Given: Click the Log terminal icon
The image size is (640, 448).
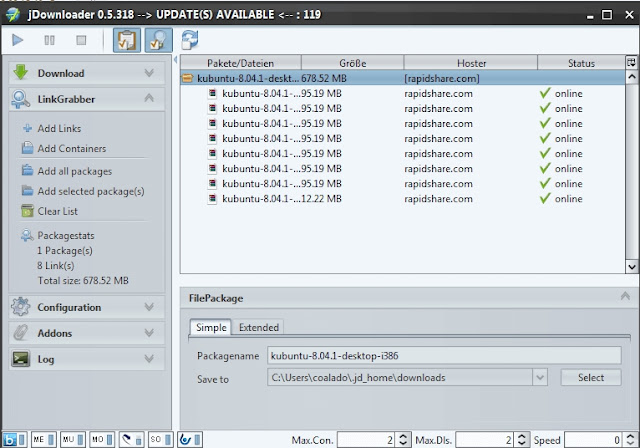Looking at the screenshot, I should pyautogui.click(x=20, y=359).
